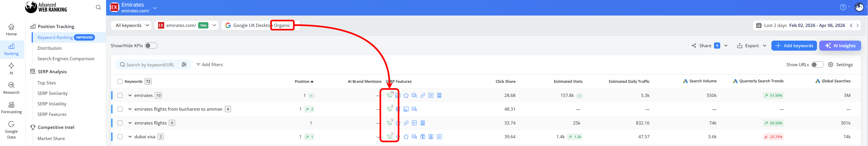The height and width of the screenshot is (146, 868).
Task: Expand the emirates flights keyword row
Action: [x=130, y=123]
